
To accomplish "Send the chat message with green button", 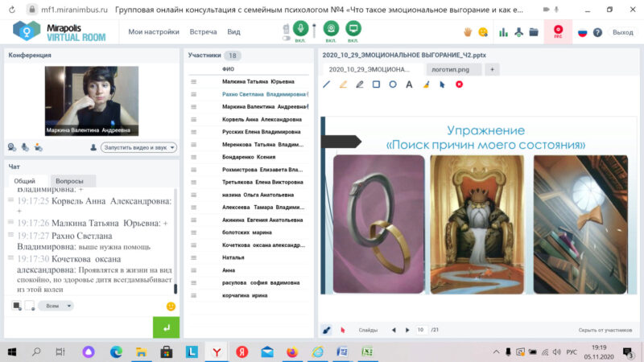I will pyautogui.click(x=166, y=327).
